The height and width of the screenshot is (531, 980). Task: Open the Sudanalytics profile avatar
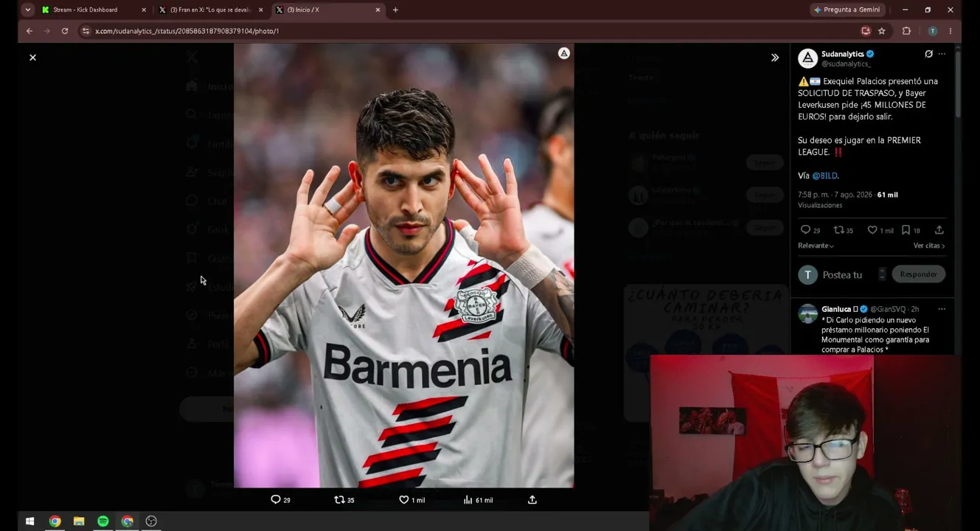pos(807,58)
